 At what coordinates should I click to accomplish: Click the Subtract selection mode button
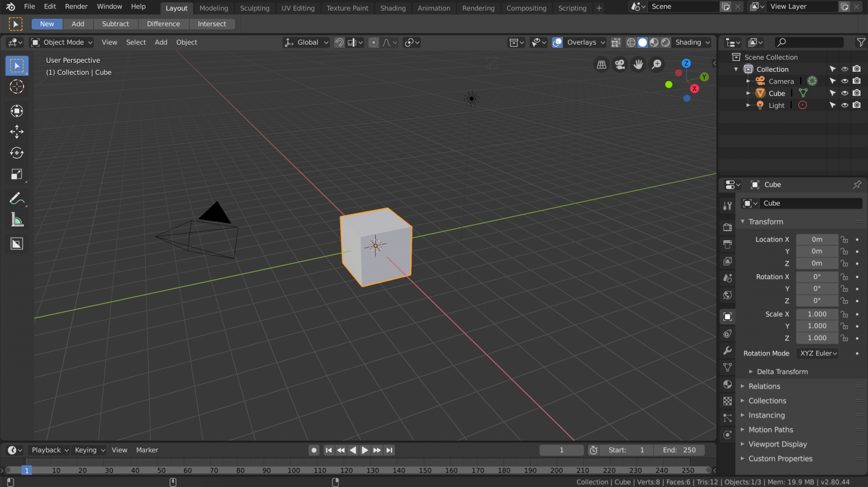point(115,24)
